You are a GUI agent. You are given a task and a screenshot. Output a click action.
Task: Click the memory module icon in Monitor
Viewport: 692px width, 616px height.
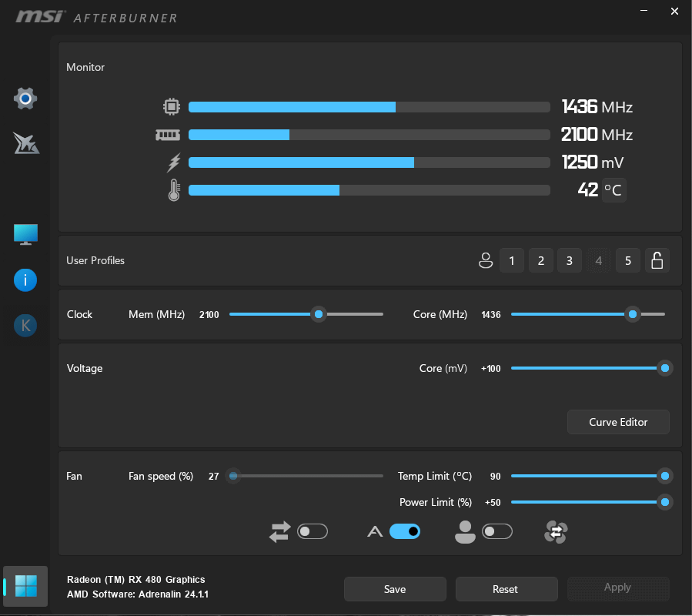point(168,135)
